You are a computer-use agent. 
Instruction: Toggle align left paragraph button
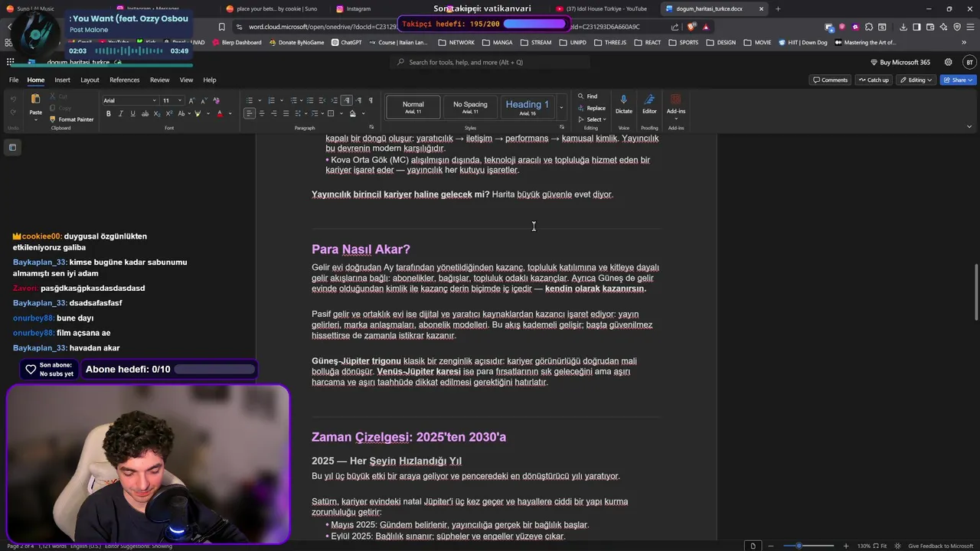click(x=249, y=113)
